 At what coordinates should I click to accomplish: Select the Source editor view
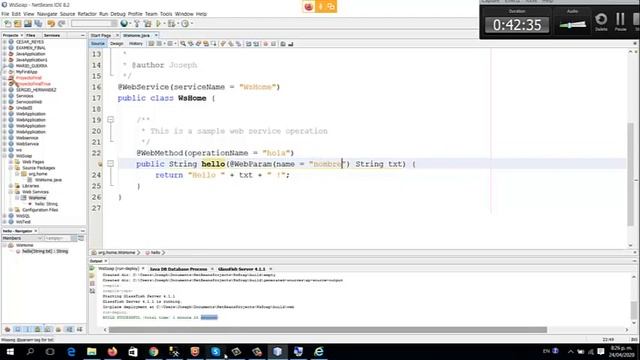(x=98, y=44)
